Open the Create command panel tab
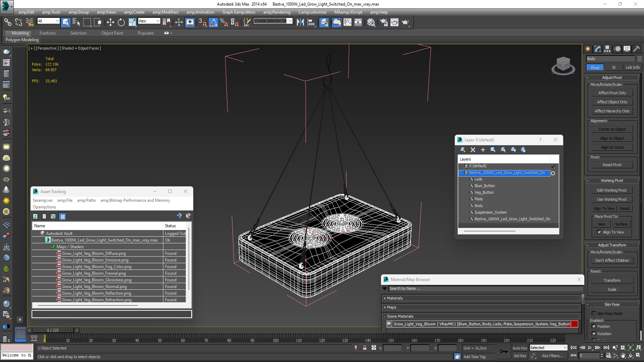 point(588,49)
